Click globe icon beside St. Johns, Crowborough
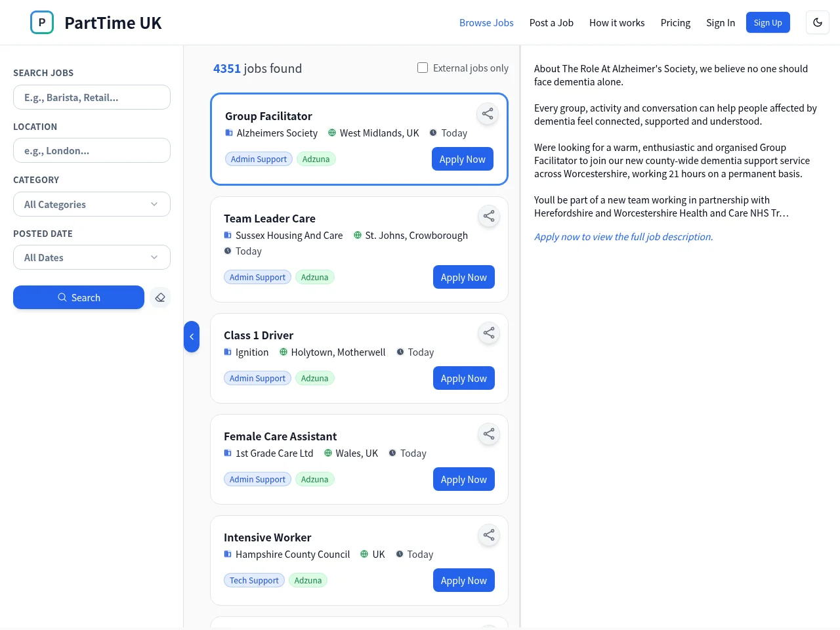The height and width of the screenshot is (630, 840). tap(358, 235)
